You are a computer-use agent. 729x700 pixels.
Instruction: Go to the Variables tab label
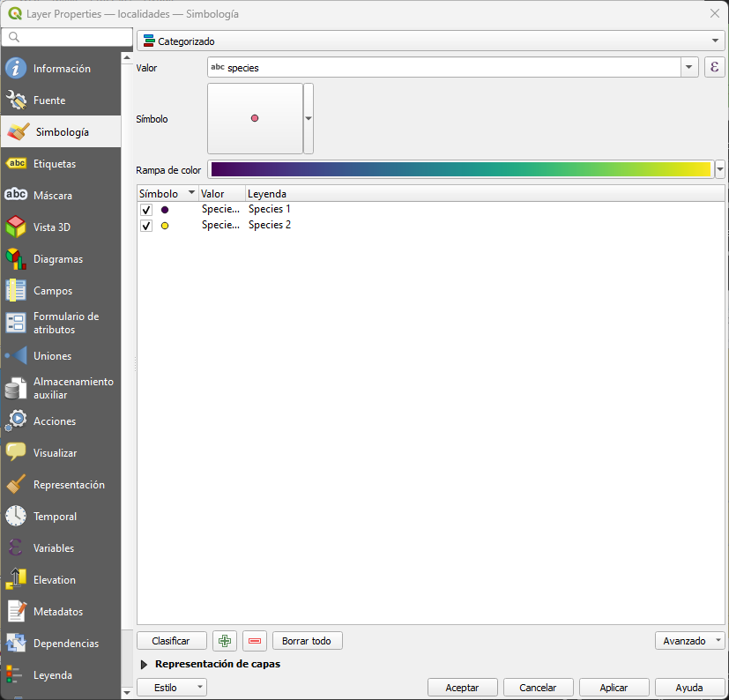[54, 547]
